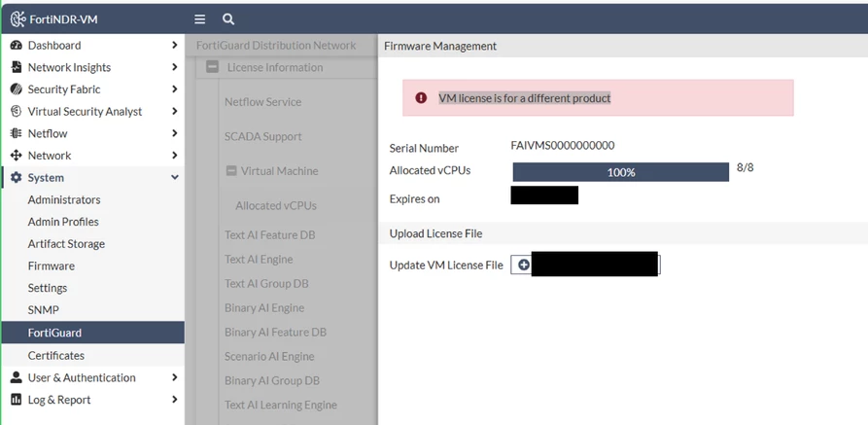Expand the Network chevron

174,156
